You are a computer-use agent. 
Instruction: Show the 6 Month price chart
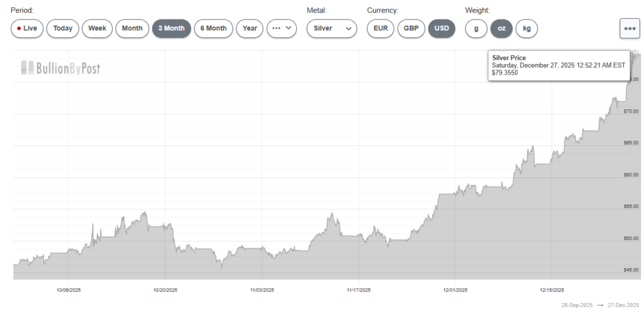[x=213, y=28]
